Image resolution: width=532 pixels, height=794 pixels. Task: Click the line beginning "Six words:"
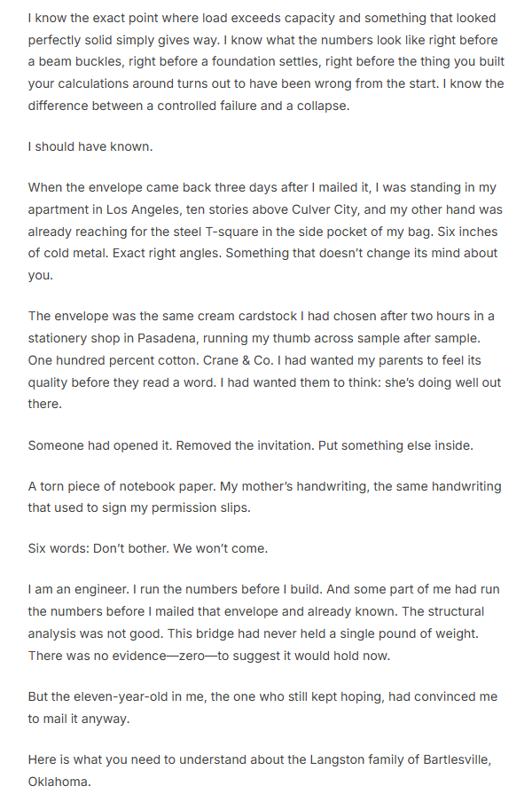[x=147, y=548]
